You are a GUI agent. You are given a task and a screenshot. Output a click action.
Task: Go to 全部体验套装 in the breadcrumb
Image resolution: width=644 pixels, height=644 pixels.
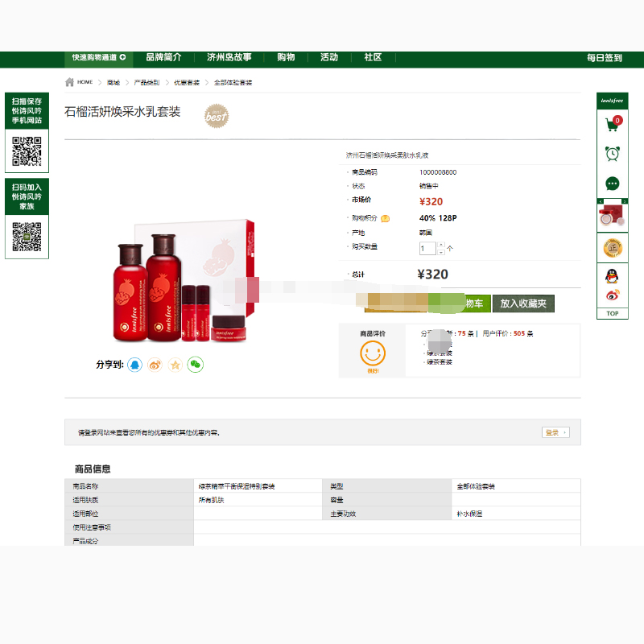click(233, 83)
